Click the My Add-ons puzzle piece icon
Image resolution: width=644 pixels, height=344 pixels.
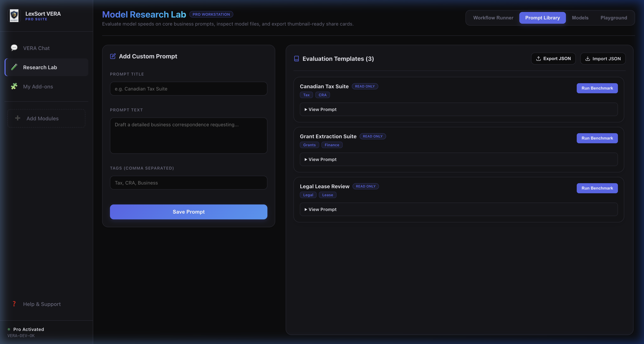[x=14, y=86]
